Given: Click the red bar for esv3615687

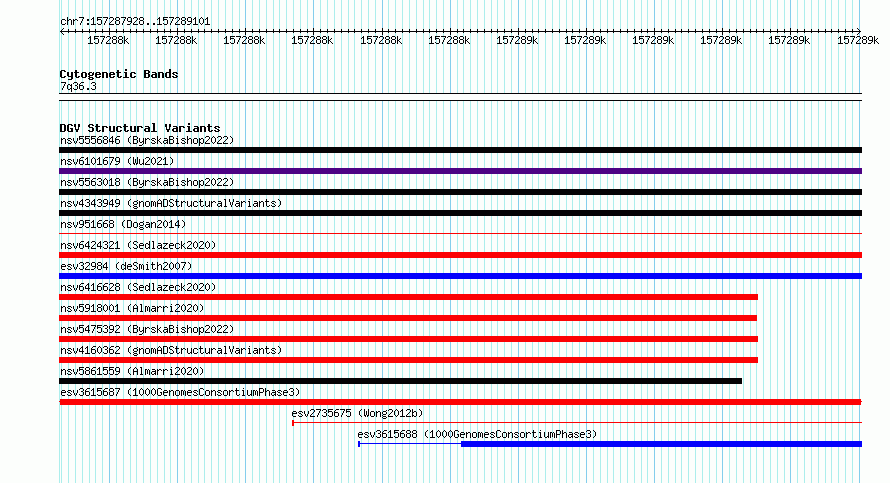Looking at the screenshot, I should pyautogui.click(x=460, y=402).
